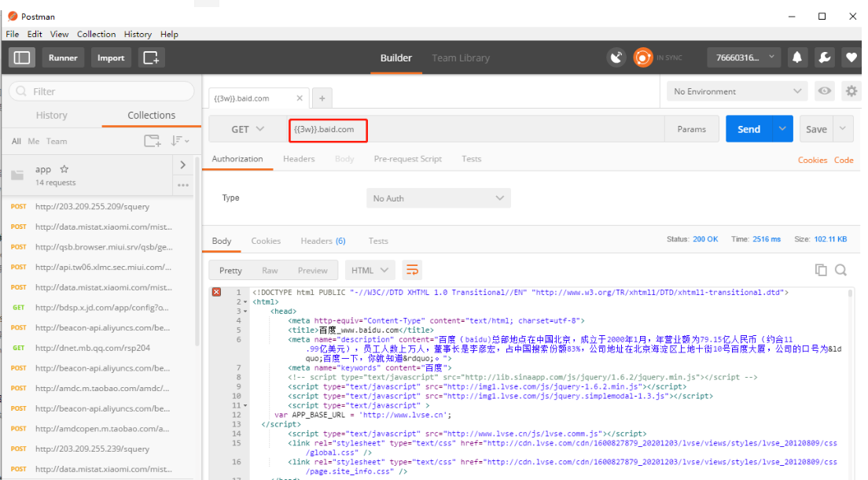
Task: Open response Headers (6) tab
Action: point(322,241)
